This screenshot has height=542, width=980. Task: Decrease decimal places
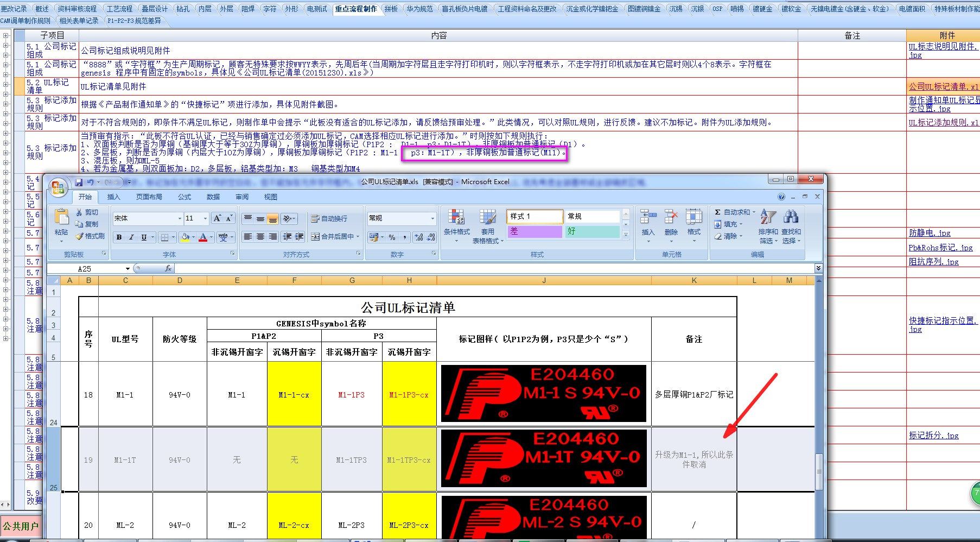431,237
